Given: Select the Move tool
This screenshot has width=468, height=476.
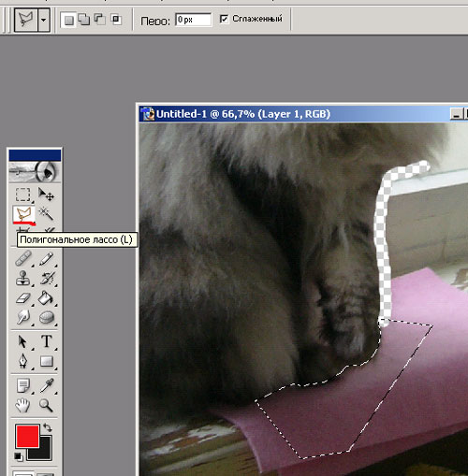Looking at the screenshot, I should [x=46, y=195].
